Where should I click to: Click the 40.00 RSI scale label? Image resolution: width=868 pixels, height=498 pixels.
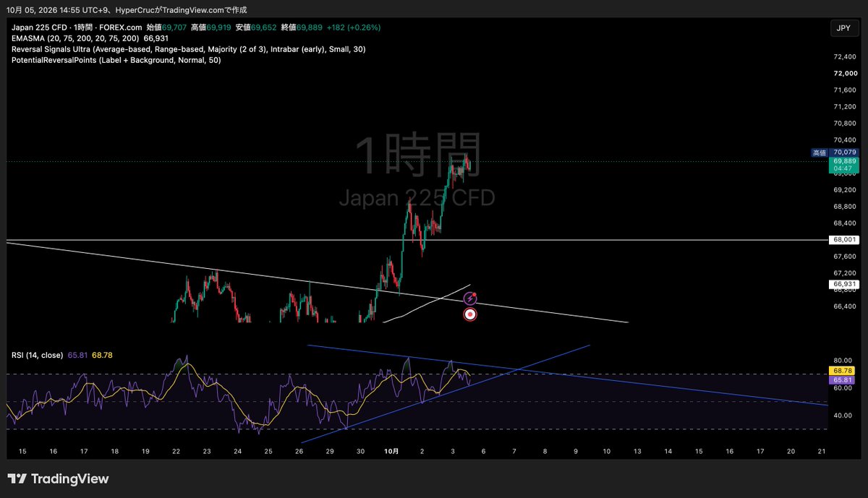843,416
